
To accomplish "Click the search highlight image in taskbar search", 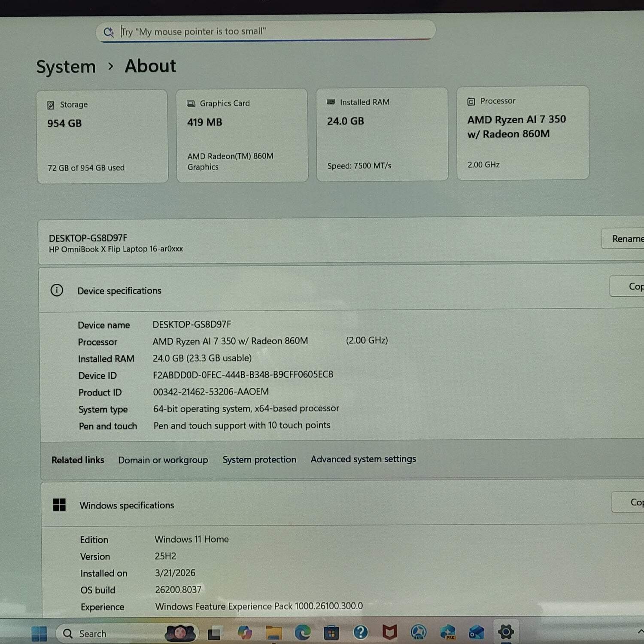I will [x=180, y=633].
